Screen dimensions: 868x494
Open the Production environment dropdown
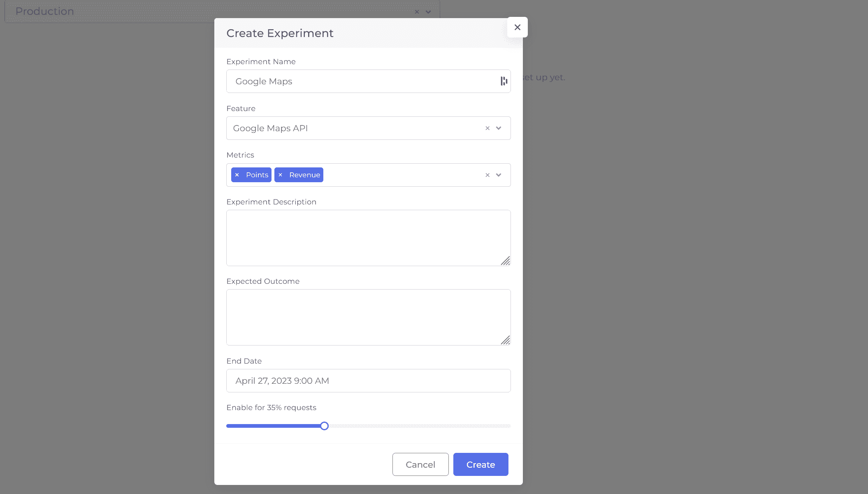(x=428, y=12)
